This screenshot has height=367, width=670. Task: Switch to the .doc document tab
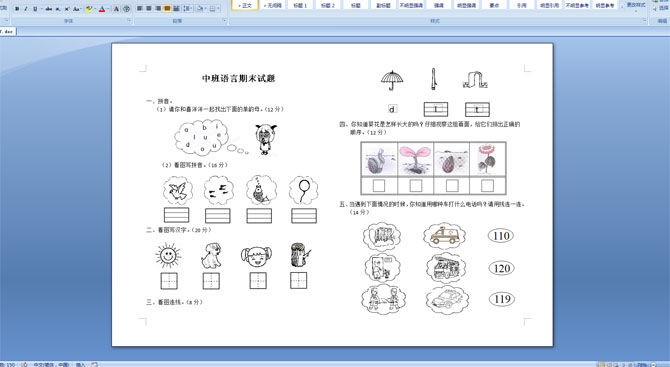coord(7,31)
